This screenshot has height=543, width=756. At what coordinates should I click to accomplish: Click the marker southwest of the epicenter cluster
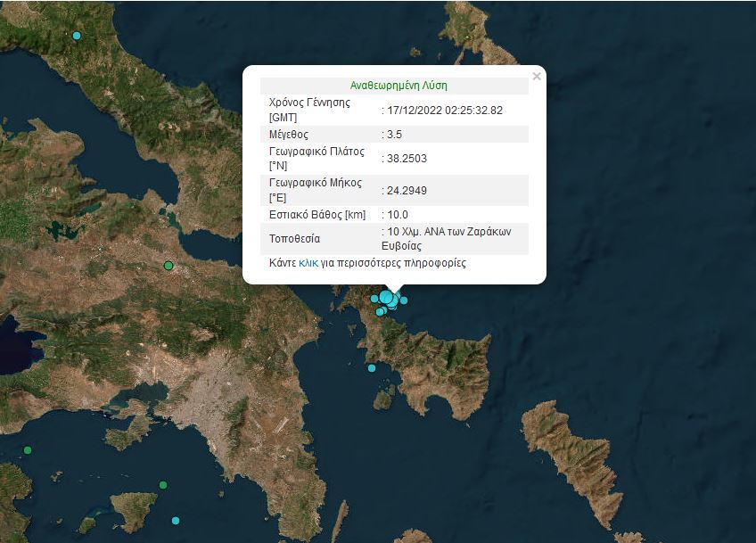pyautogui.click(x=380, y=312)
